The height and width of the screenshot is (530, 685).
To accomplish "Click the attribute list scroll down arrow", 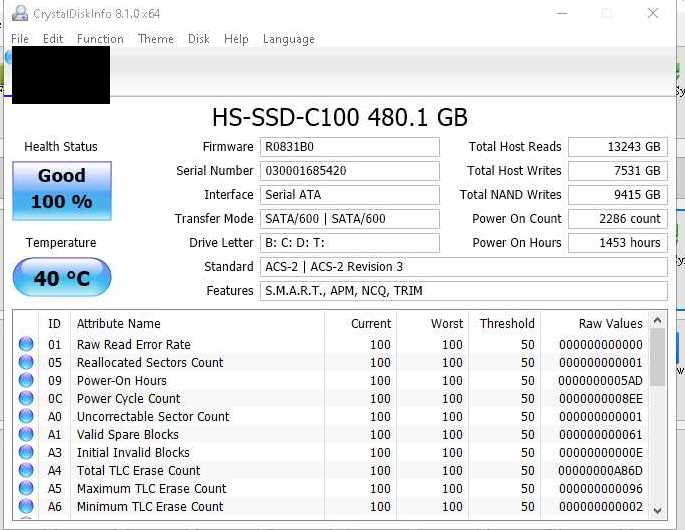I will [657, 510].
